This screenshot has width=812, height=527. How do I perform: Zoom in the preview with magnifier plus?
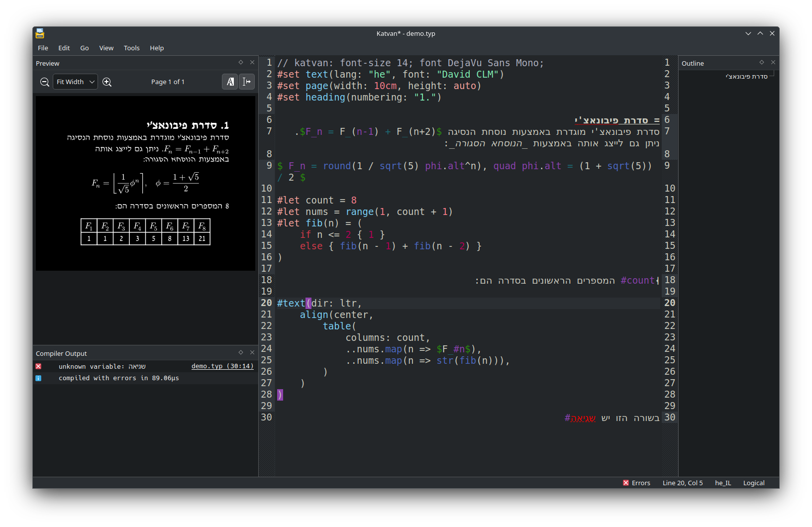point(107,82)
